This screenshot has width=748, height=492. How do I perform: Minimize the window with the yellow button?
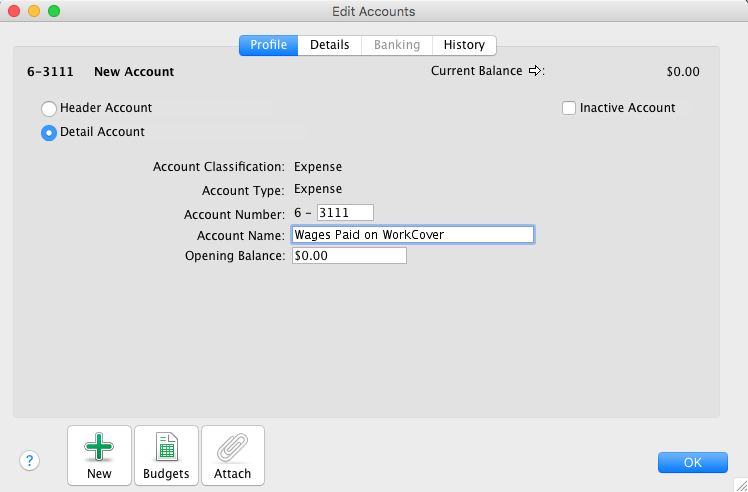pos(34,11)
